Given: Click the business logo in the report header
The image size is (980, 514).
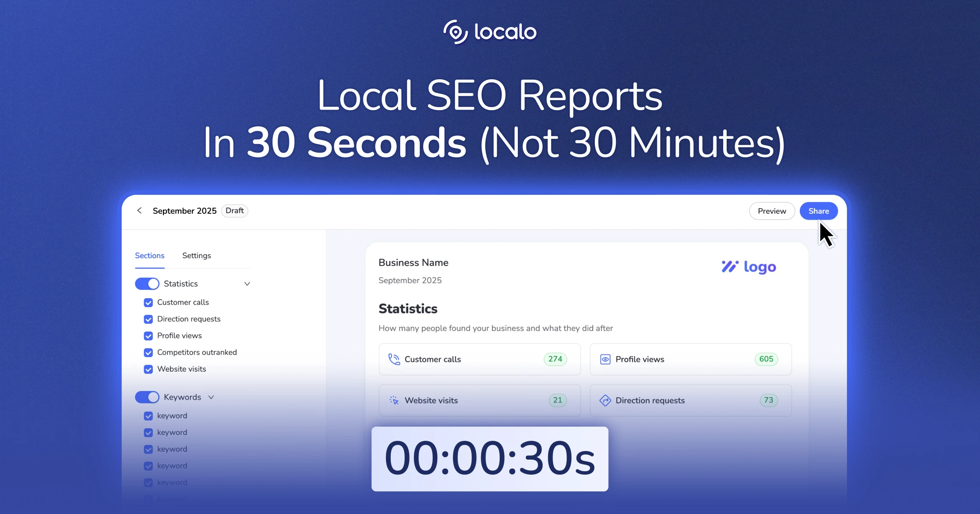Looking at the screenshot, I should click(x=748, y=267).
